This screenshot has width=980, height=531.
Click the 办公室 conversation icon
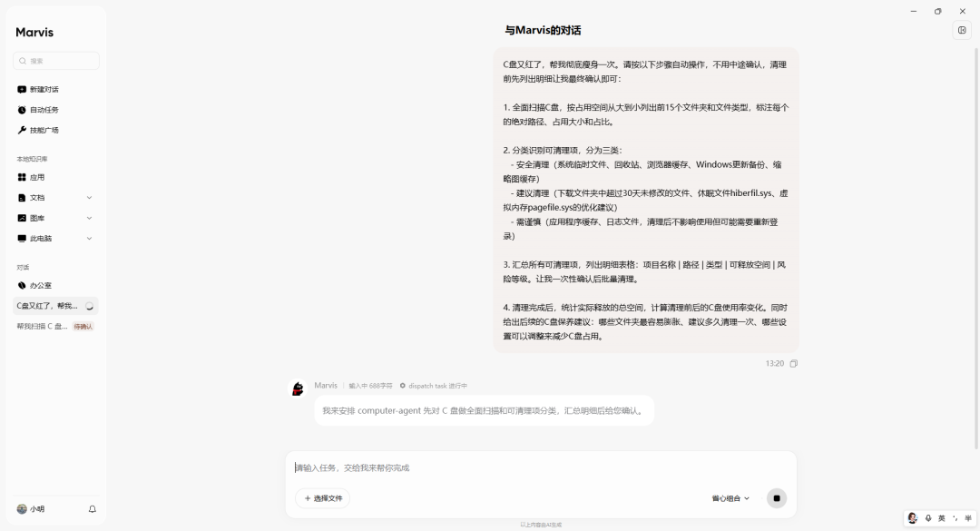click(x=22, y=285)
